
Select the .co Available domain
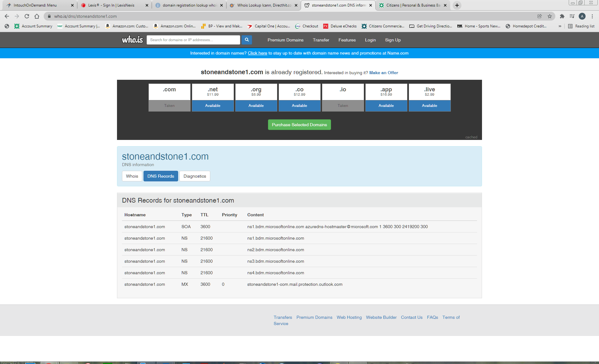click(299, 106)
